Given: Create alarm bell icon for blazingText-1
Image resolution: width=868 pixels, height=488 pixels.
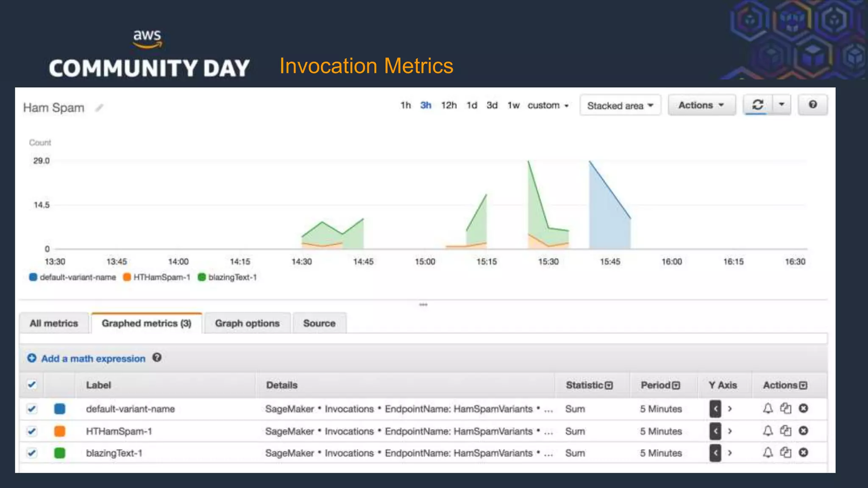Looking at the screenshot, I should (768, 453).
